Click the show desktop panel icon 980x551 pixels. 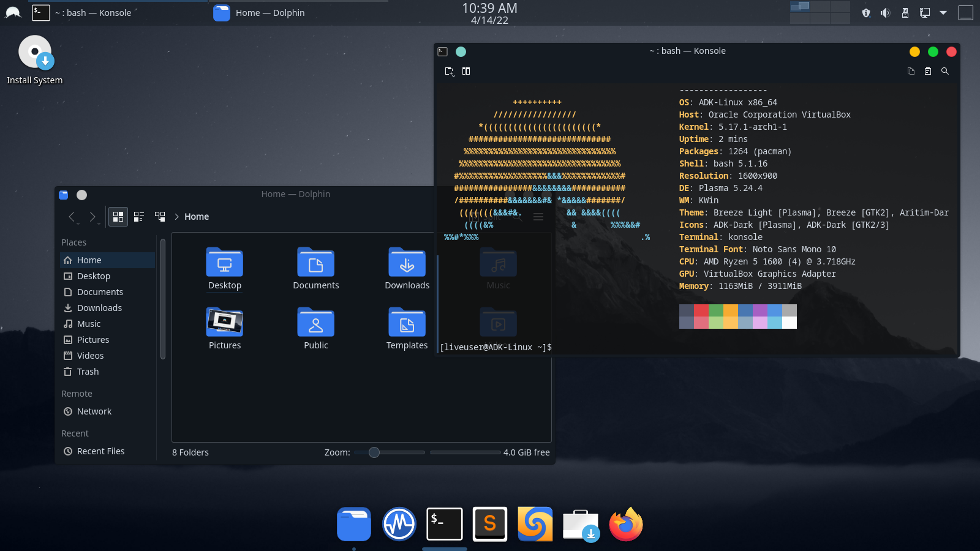(966, 13)
